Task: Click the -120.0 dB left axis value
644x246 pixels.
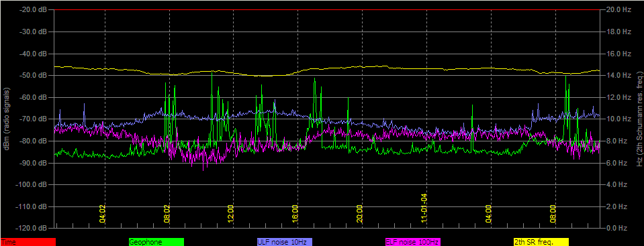Action: tap(31, 227)
